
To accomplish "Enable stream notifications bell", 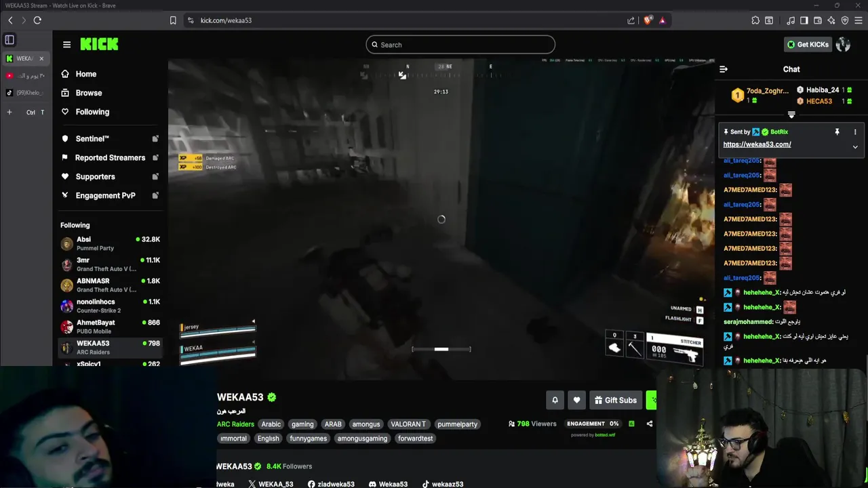I will coord(555,400).
